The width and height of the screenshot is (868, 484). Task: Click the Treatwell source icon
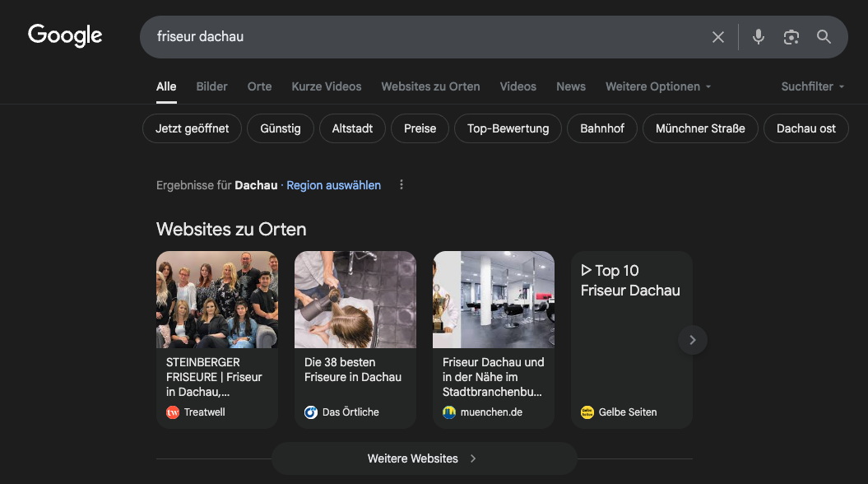point(173,412)
